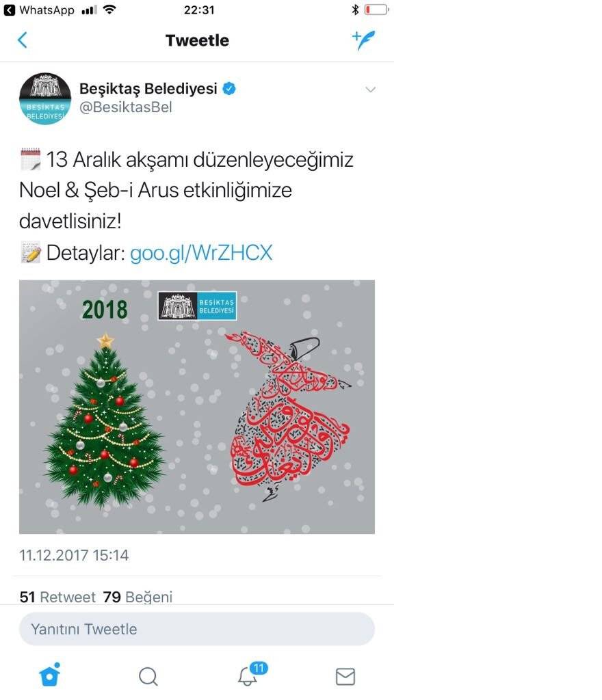This screenshot has width=602, height=700.
Task: View the Christmas tree and dervish image
Action: click(197, 407)
